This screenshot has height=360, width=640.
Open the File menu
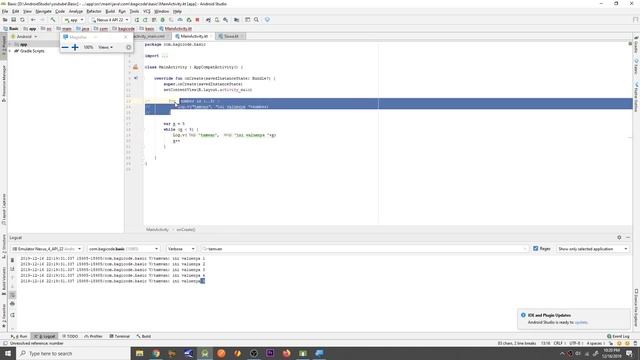coord(5,11)
